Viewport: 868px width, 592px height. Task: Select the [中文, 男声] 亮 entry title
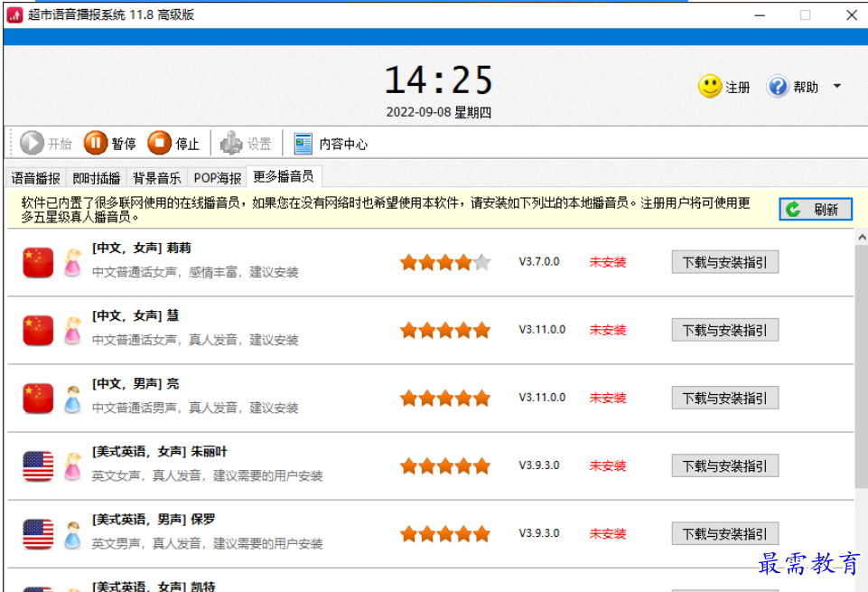click(135, 384)
